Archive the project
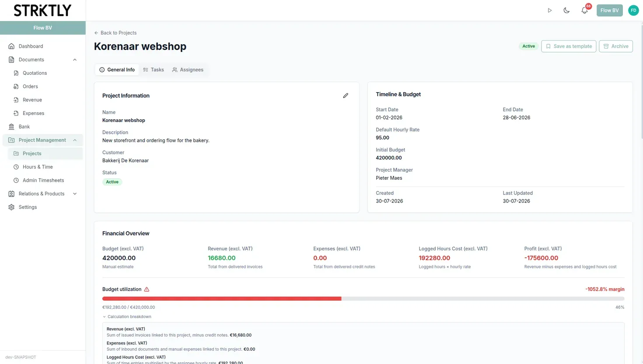643x364 pixels. point(616,46)
